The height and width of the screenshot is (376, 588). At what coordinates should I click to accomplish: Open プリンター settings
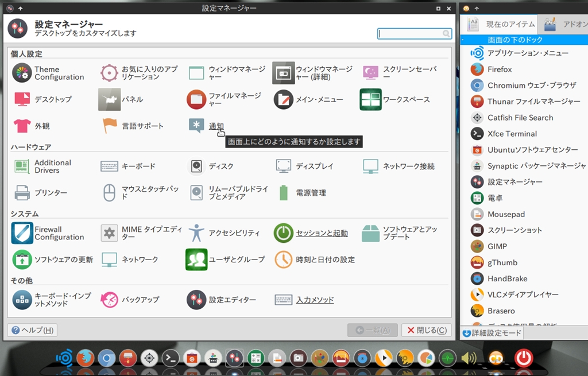(x=41, y=193)
